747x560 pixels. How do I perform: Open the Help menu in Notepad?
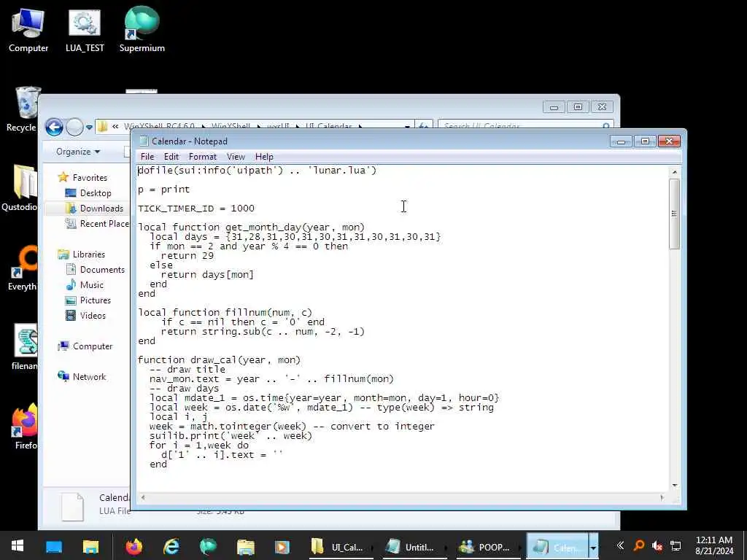[264, 157]
